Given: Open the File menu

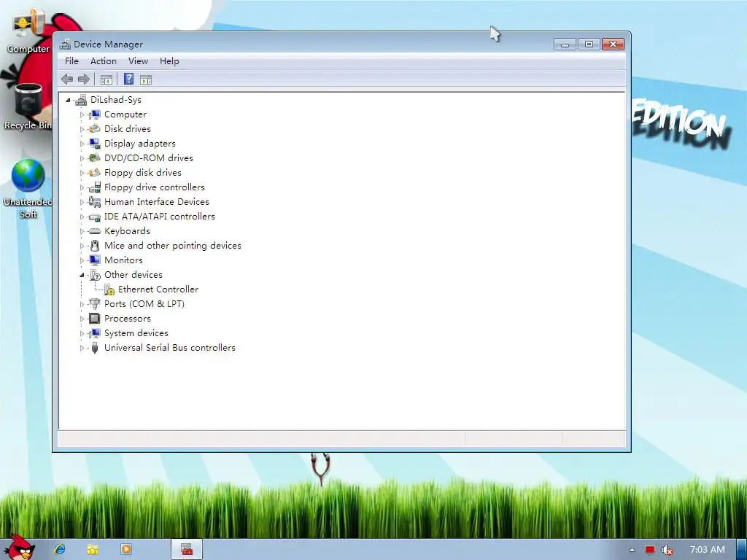Looking at the screenshot, I should point(72,61).
